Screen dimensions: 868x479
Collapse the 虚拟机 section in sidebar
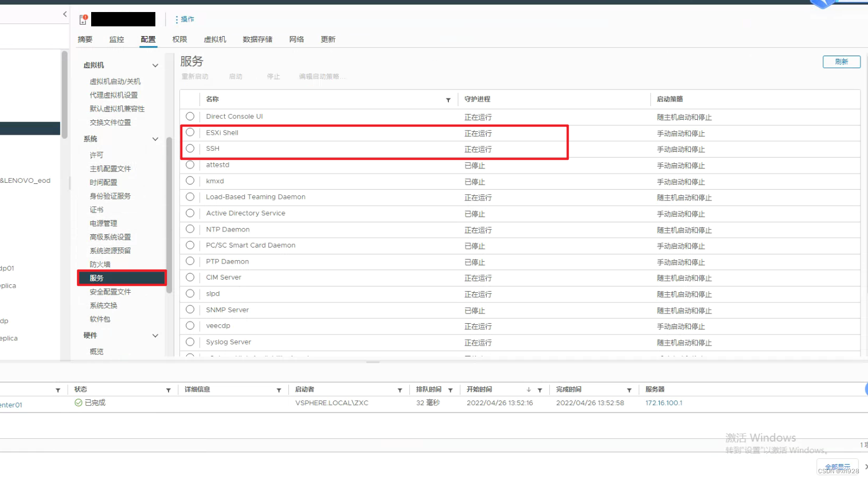click(x=155, y=65)
